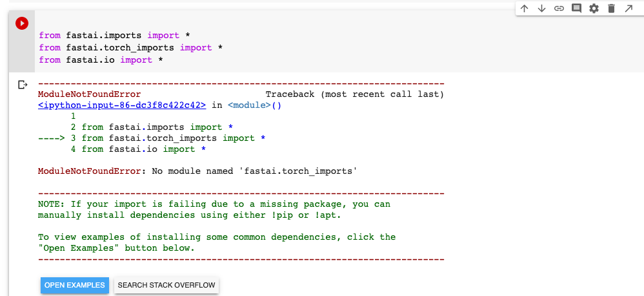Click the NOTE about missing package text

(x=214, y=204)
